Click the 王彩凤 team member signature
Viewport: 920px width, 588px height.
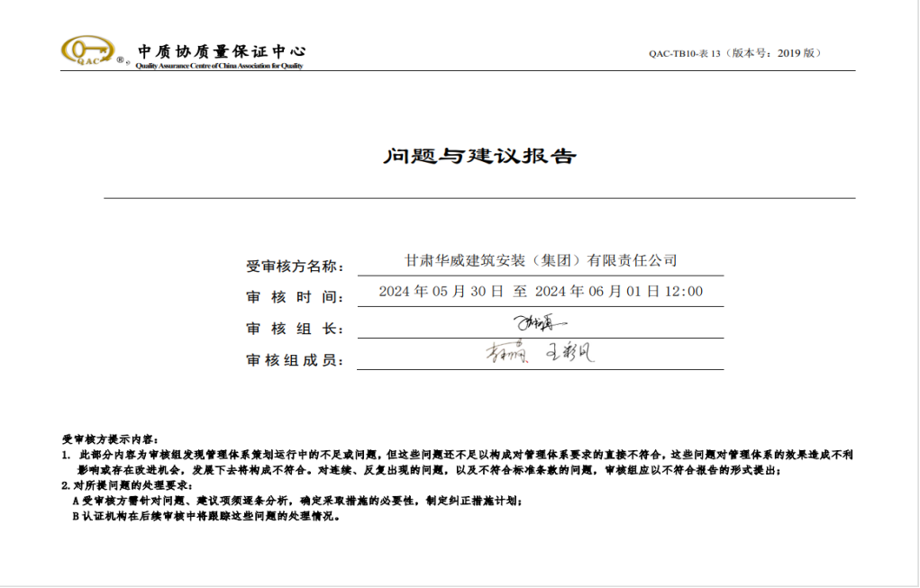[570, 353]
